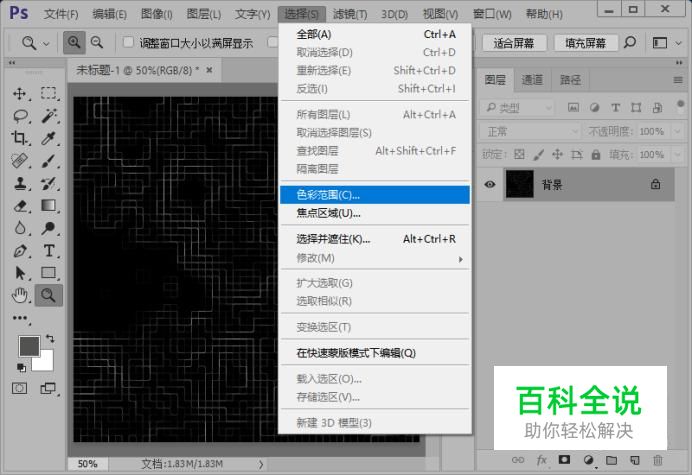Open workspace switcher dropdown arrow
Screen dimensions: 692x475
(x=679, y=43)
